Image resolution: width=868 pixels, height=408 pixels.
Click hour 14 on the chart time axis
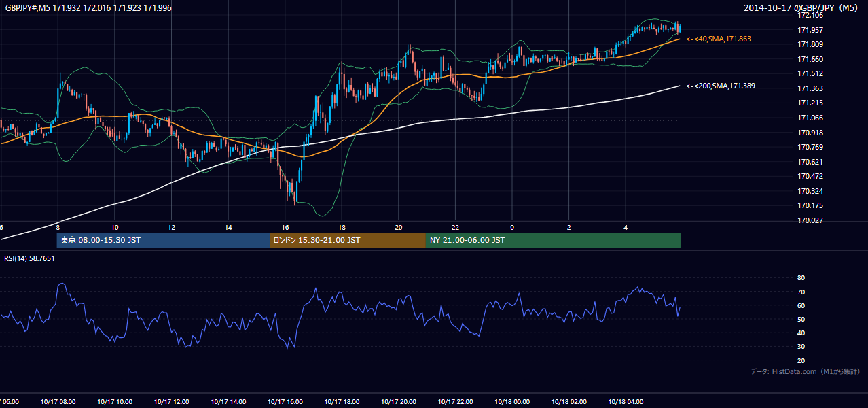point(228,227)
